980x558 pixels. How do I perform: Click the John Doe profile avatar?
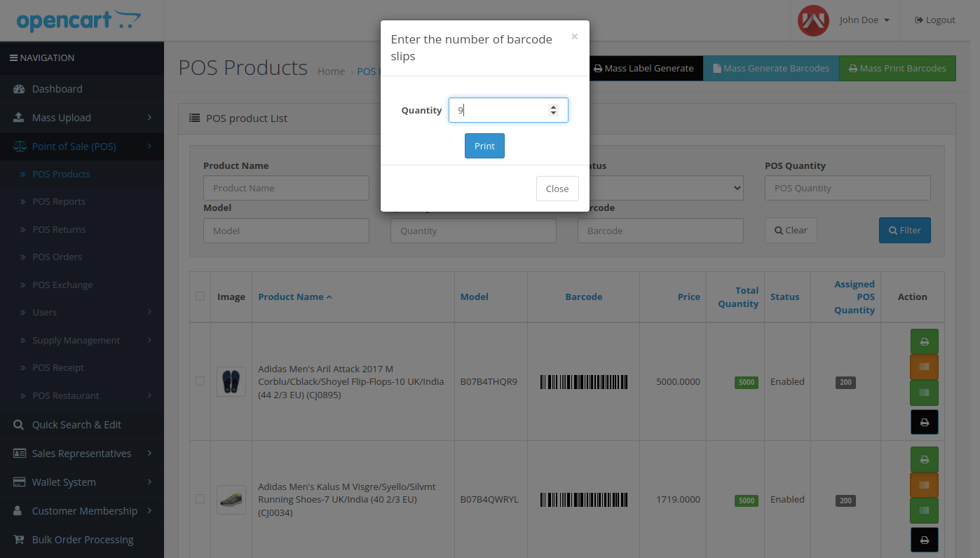click(x=813, y=20)
